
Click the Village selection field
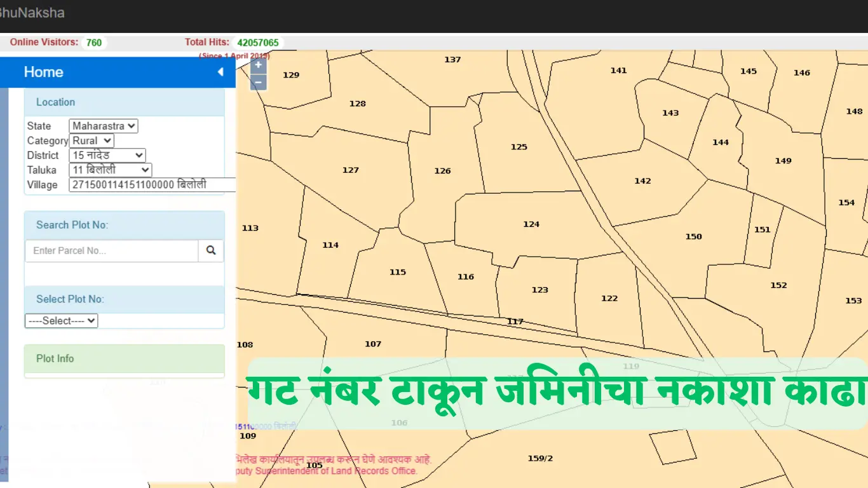pos(152,185)
